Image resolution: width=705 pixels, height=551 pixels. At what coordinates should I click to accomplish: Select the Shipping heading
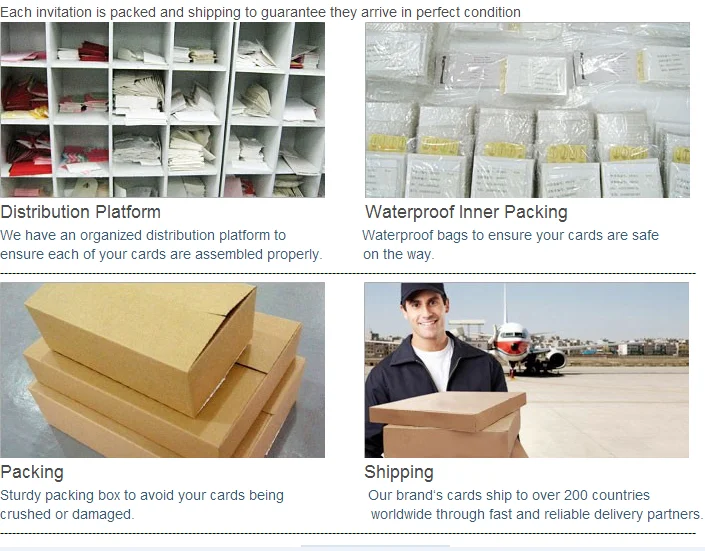[x=399, y=472]
